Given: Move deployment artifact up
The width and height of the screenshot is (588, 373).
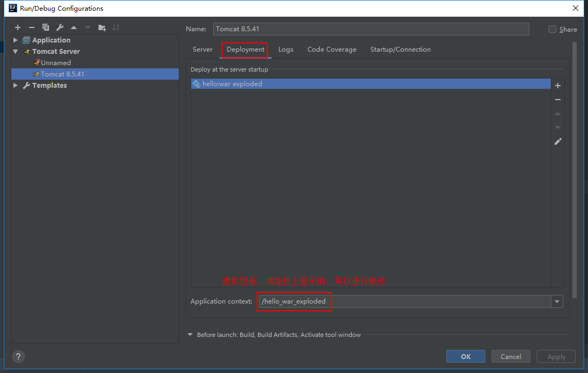Looking at the screenshot, I should coord(558,114).
